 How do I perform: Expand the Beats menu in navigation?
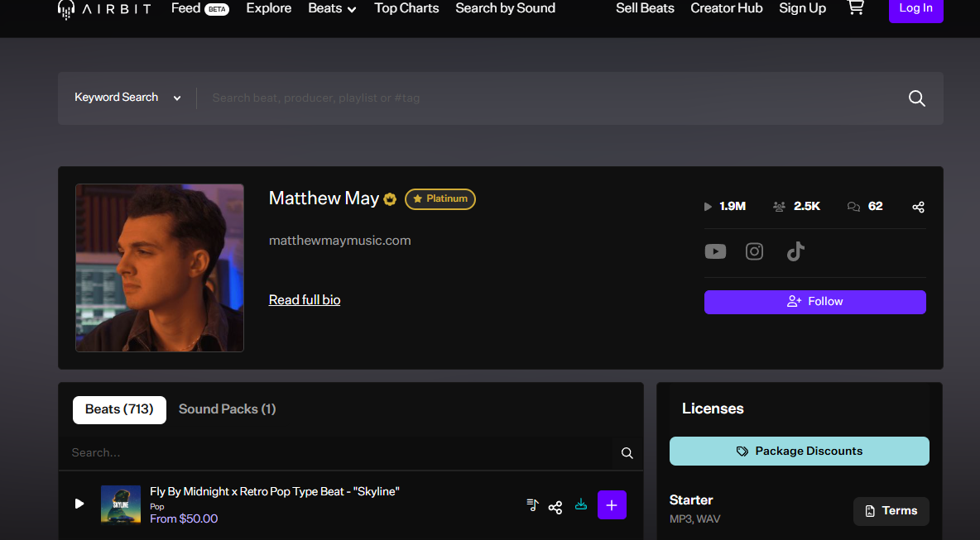[332, 9]
